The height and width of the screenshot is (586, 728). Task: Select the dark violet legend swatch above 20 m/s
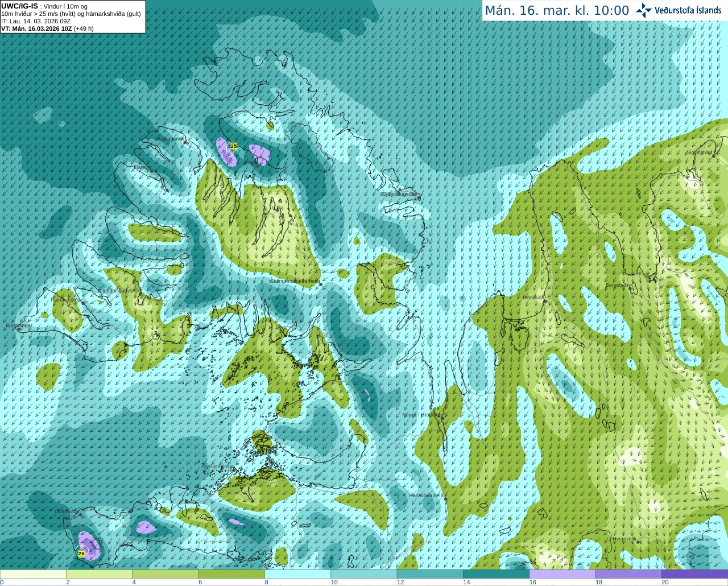[694, 574]
